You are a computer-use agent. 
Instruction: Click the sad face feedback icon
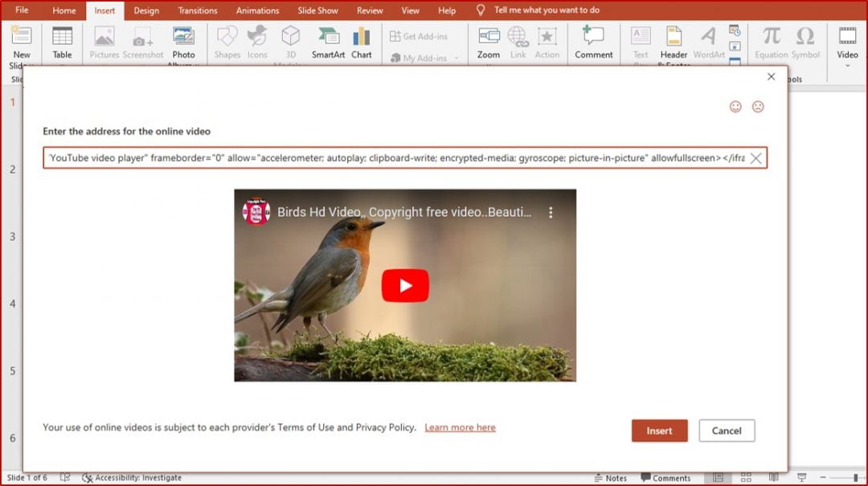(757, 106)
